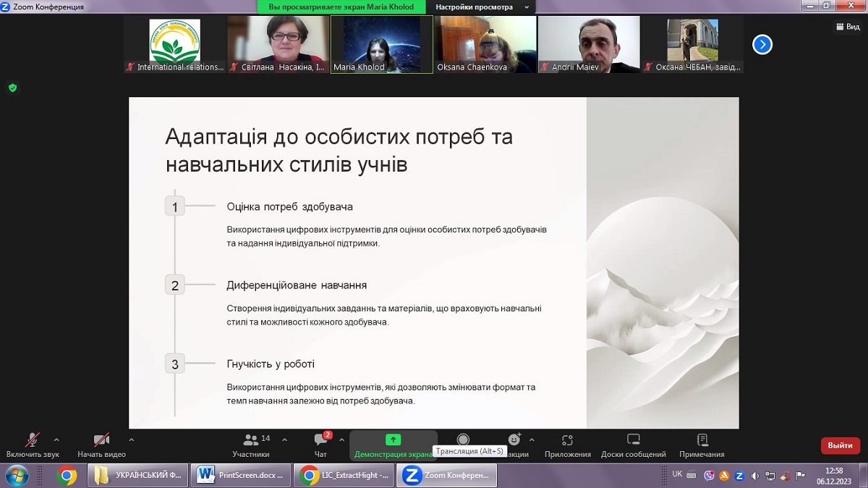Click the green encryption shield icon
The width and height of the screenshot is (868, 488).
pyautogui.click(x=12, y=88)
